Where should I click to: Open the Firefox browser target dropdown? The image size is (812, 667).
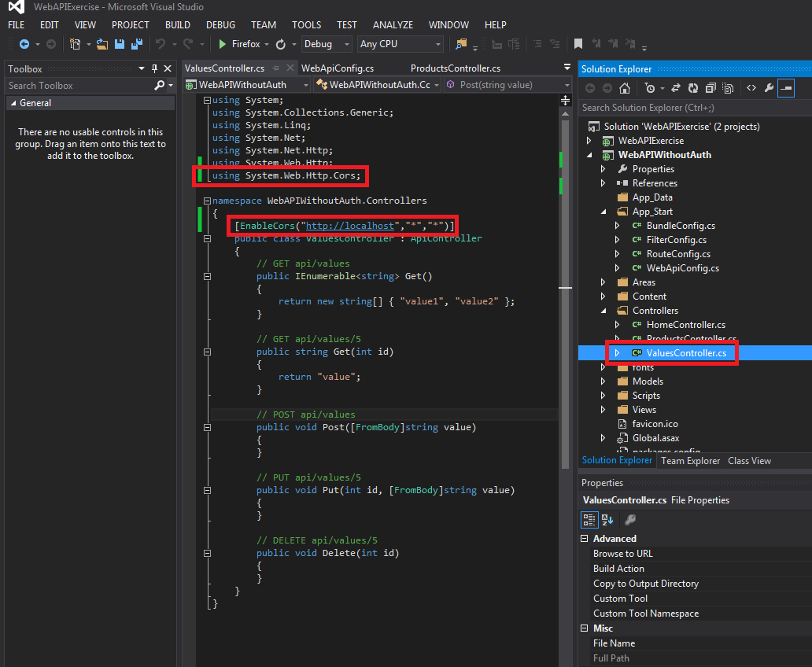click(x=267, y=45)
